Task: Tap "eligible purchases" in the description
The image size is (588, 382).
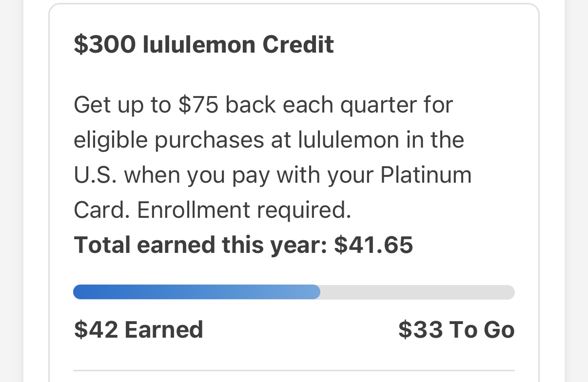Action: click(x=169, y=140)
